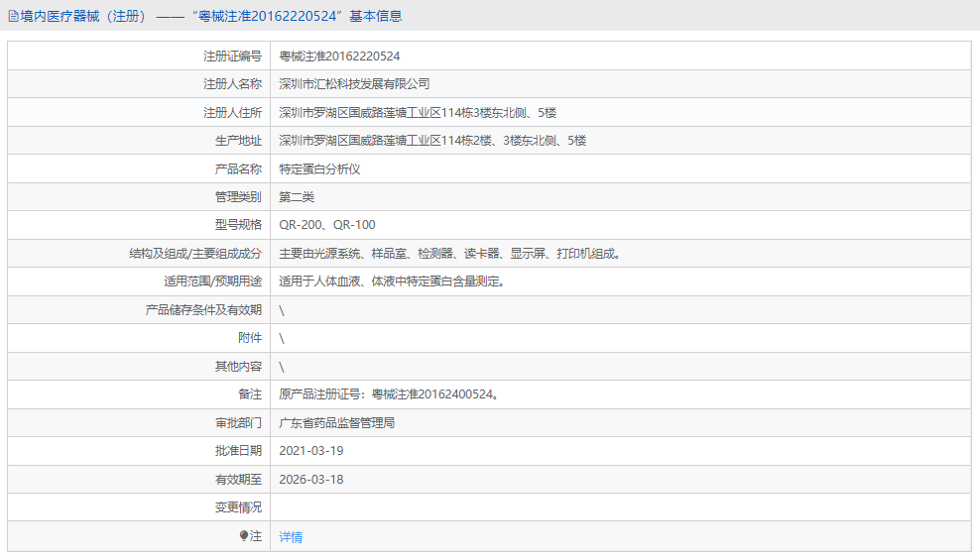
Task: Select the registrant name 深圳市汇松科技发展有限公司
Action: [354, 84]
